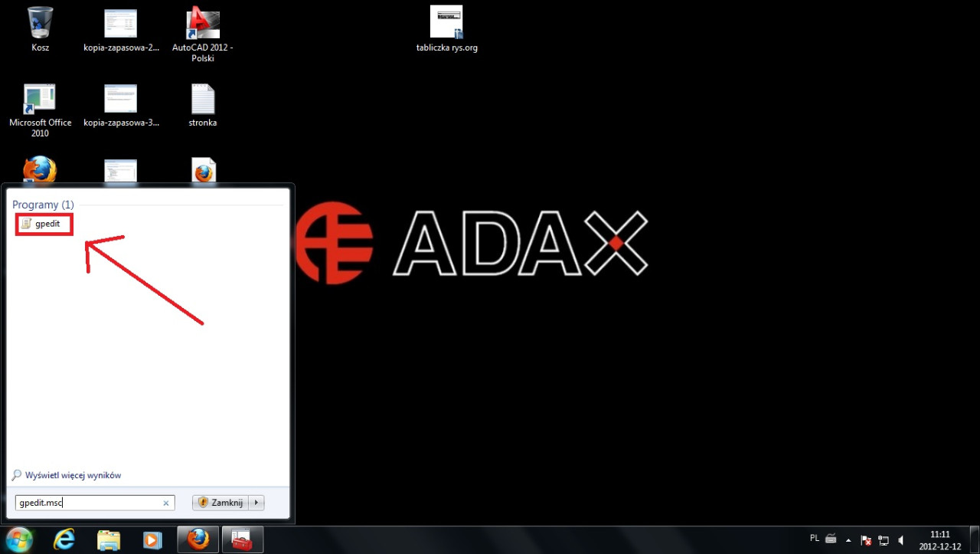Click the Windows Start orb
Screen dimensions: 980x554
click(19, 539)
